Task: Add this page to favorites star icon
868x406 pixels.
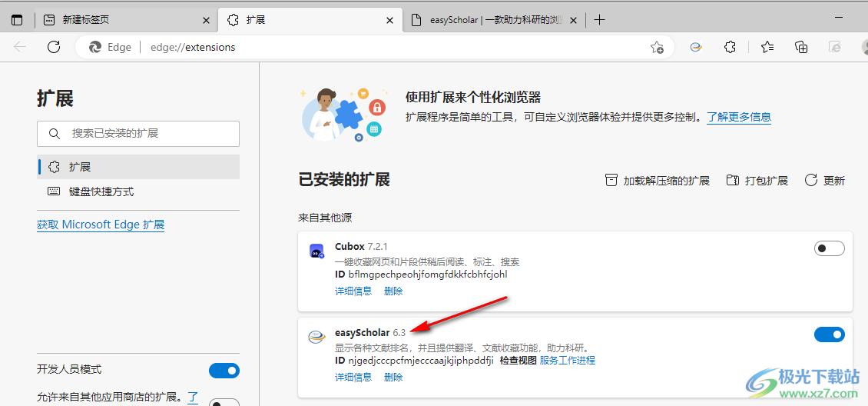Action: pyautogui.click(x=657, y=48)
